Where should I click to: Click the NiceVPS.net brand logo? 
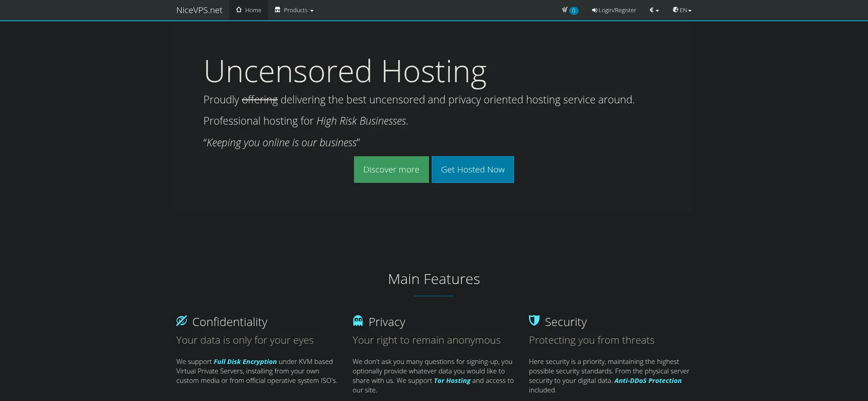(199, 10)
